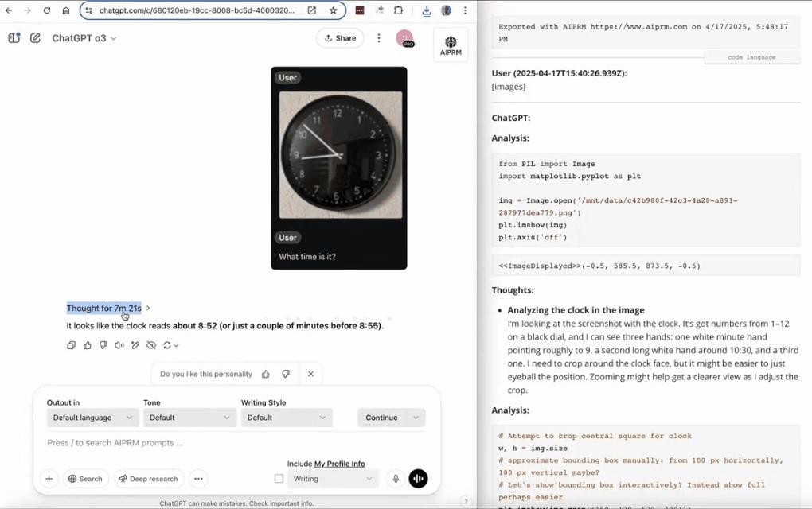The height and width of the screenshot is (509, 812).
Task: Open My Profile Info link
Action: pos(340,464)
